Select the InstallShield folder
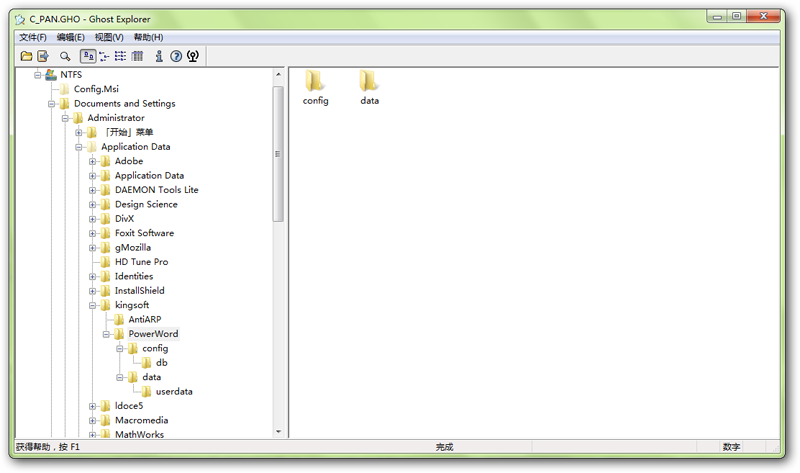The height and width of the screenshot is (473, 800). pyautogui.click(x=139, y=291)
